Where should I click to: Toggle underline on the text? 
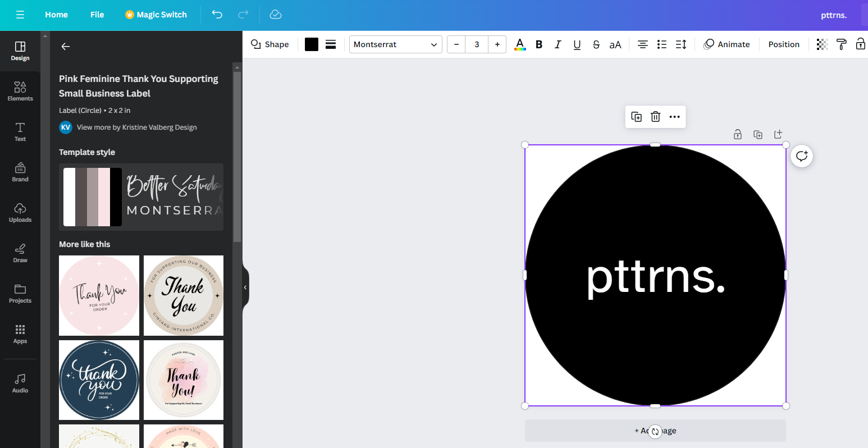pos(577,44)
